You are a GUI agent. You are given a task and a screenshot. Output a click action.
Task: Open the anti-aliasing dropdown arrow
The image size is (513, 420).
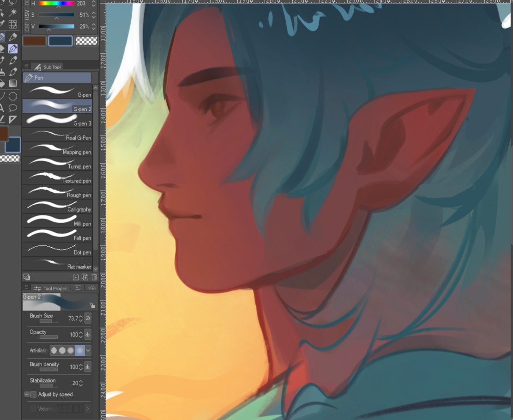click(x=88, y=351)
